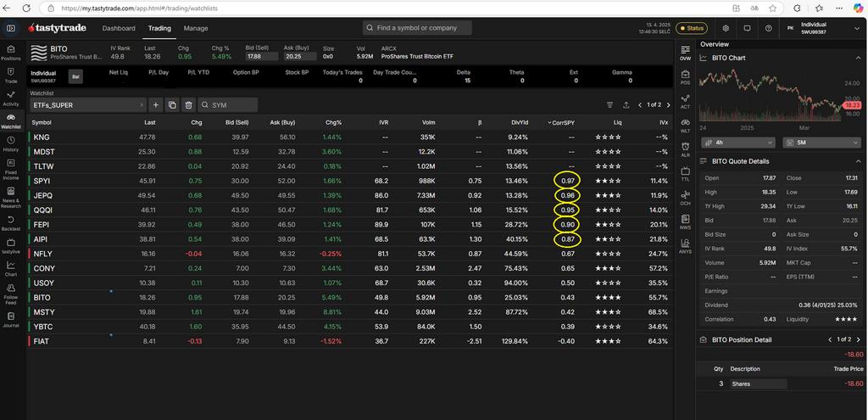Open the 5M chart range dropdown
Screen dimensions: 868x420
pos(826,143)
